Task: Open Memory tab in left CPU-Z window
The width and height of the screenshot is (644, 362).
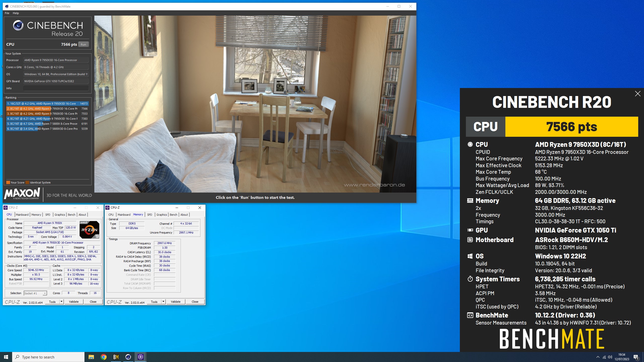Action: click(x=36, y=215)
